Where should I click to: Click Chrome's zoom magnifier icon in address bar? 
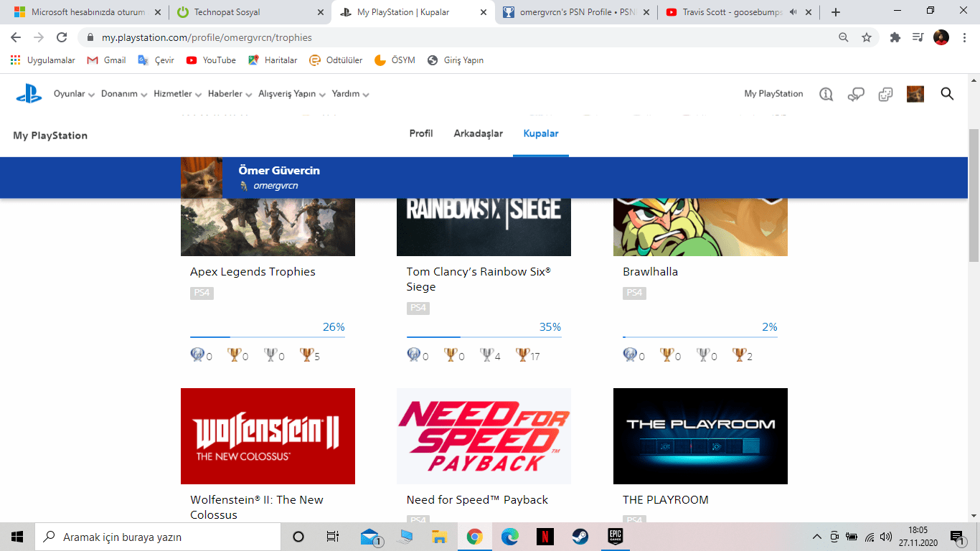(x=844, y=37)
